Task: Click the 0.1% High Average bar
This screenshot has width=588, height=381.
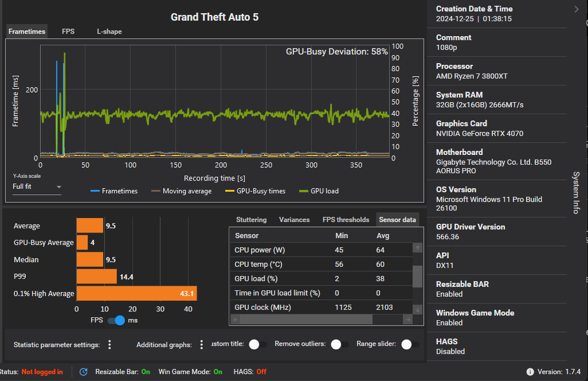Action: point(136,294)
